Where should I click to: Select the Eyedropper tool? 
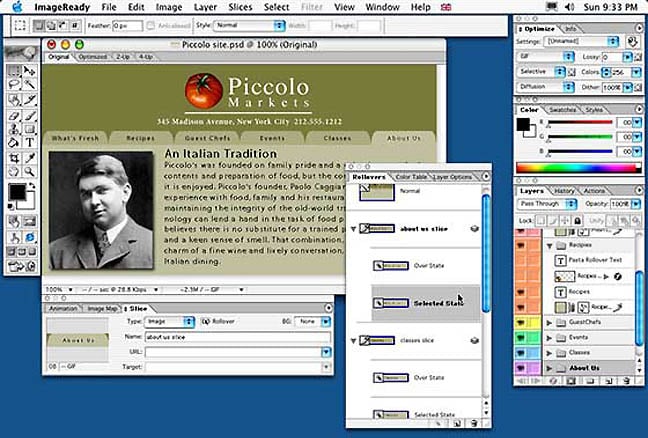pos(29,158)
